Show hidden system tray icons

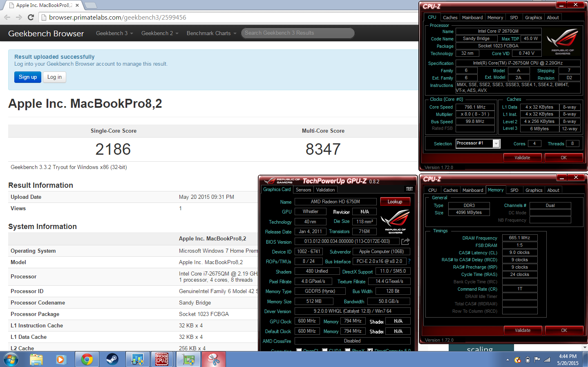508,360
